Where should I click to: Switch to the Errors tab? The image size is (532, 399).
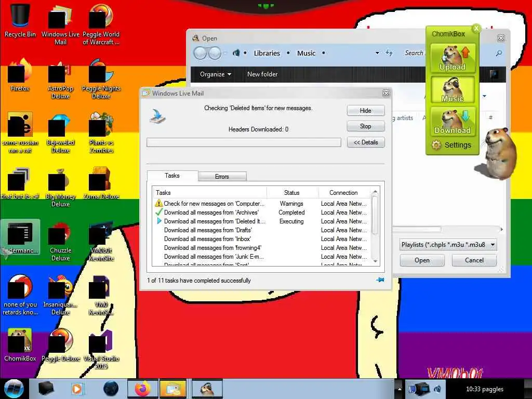click(222, 177)
